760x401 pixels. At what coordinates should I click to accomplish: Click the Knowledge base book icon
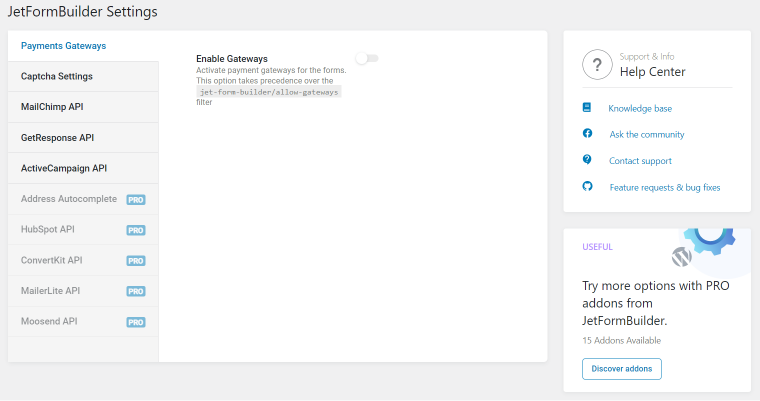pos(586,108)
